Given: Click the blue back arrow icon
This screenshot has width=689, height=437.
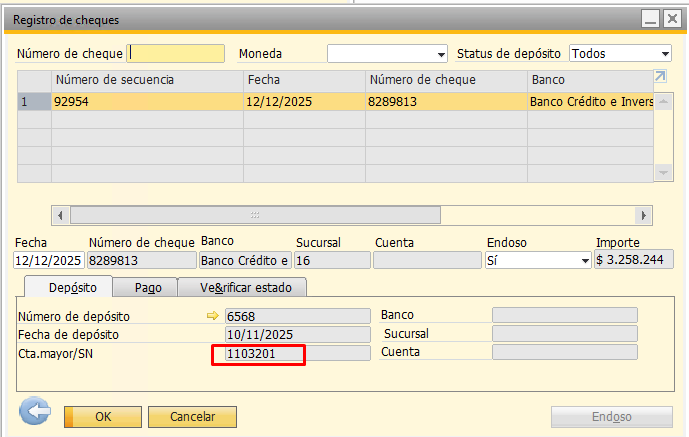Looking at the screenshot, I should click(x=36, y=414).
